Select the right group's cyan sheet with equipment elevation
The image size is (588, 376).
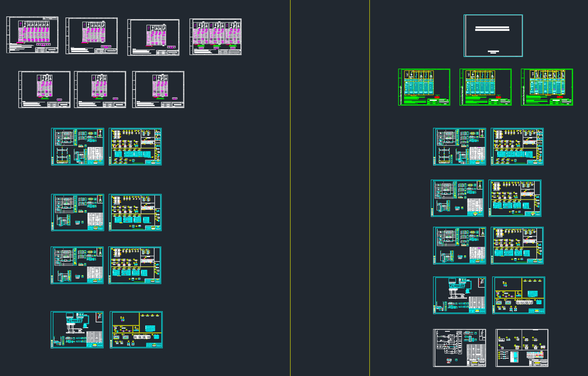[460, 295]
